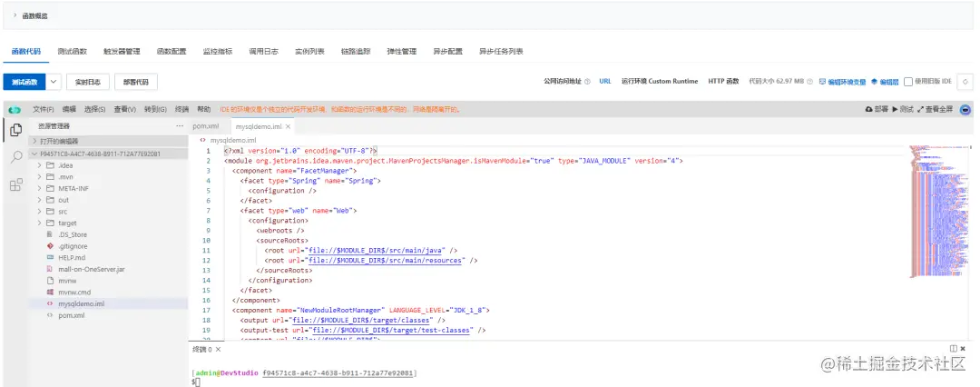Close the 终端 0 terminal tab
Viewport: 980px width, 387px height.
[x=218, y=350]
